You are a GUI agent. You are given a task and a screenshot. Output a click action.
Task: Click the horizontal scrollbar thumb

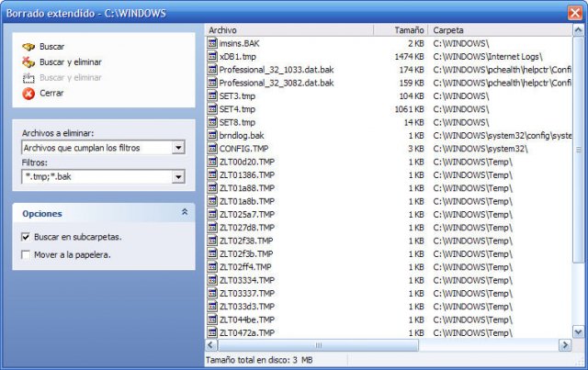tap(318, 345)
